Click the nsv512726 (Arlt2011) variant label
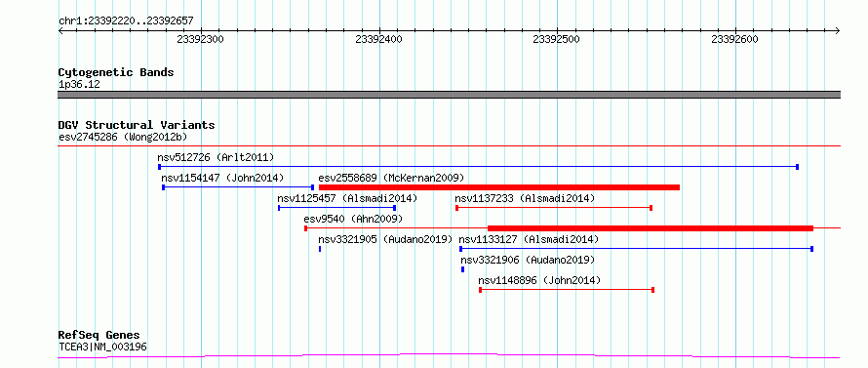The height and width of the screenshot is (368, 868). point(216,157)
